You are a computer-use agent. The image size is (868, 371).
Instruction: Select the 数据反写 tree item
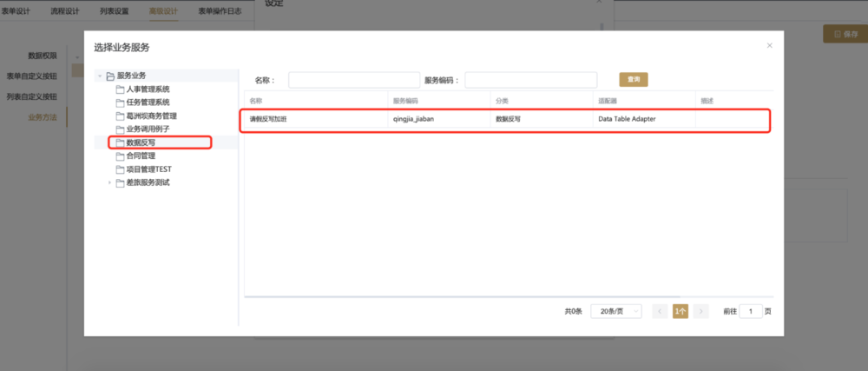(x=141, y=142)
